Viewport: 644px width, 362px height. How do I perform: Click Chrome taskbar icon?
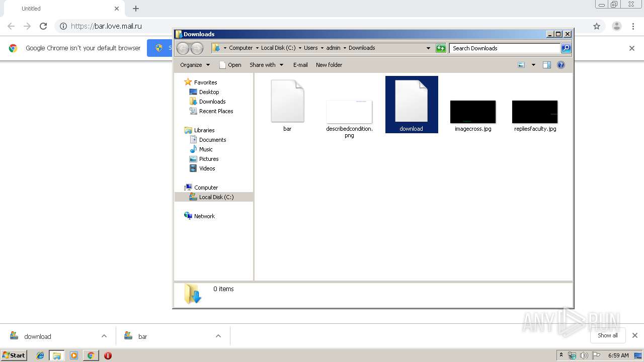coord(91,355)
